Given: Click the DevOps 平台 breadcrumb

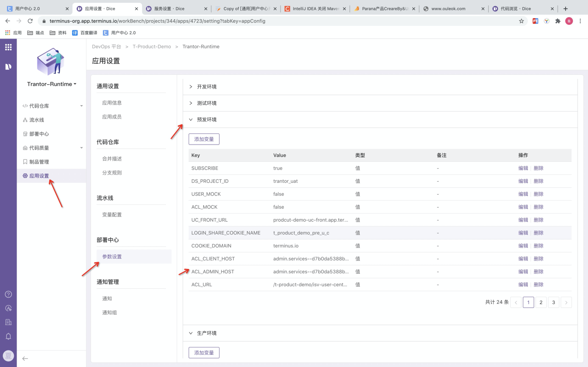Looking at the screenshot, I should [106, 46].
